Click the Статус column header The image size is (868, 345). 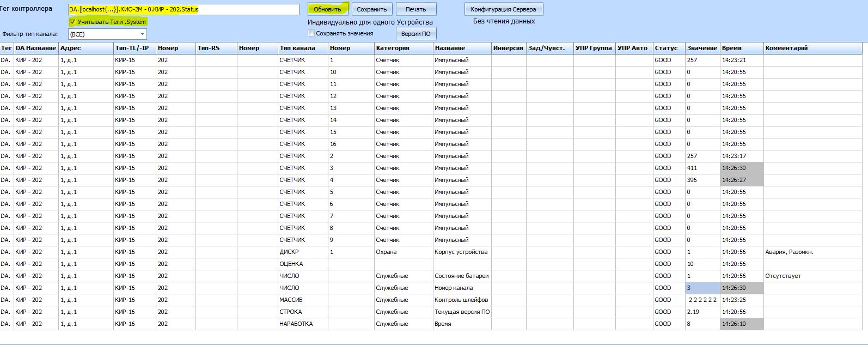(666, 48)
